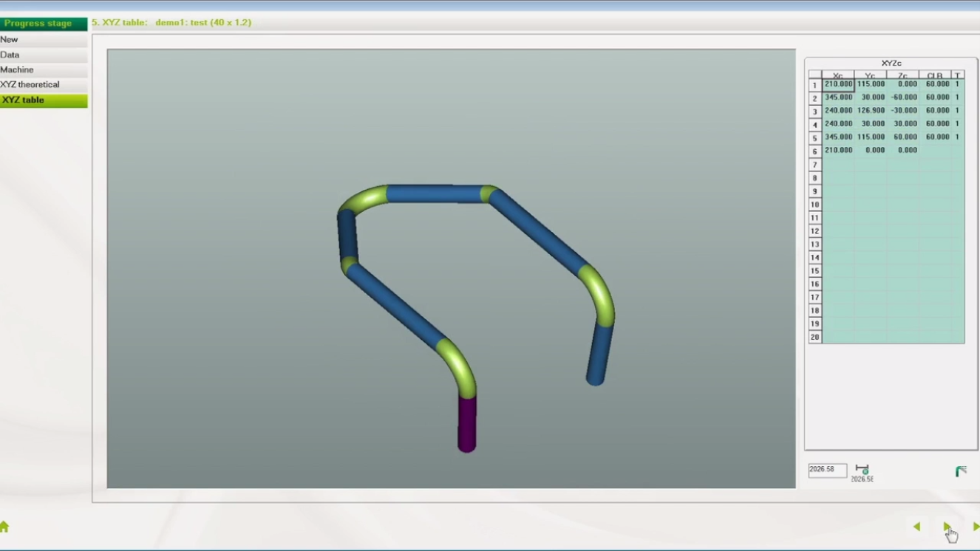
Task: Open the XYZ theoretical stage
Action: point(44,85)
